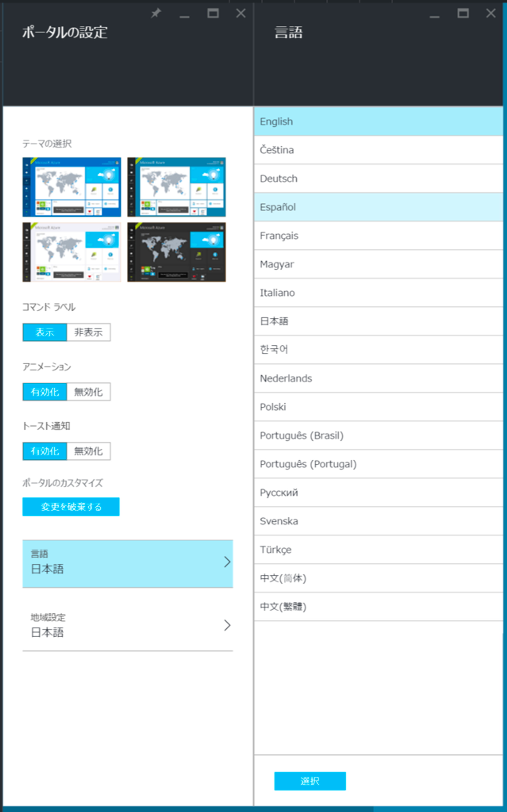Disable animations with 無効化
This screenshot has height=812, width=507.
pyautogui.click(x=88, y=391)
